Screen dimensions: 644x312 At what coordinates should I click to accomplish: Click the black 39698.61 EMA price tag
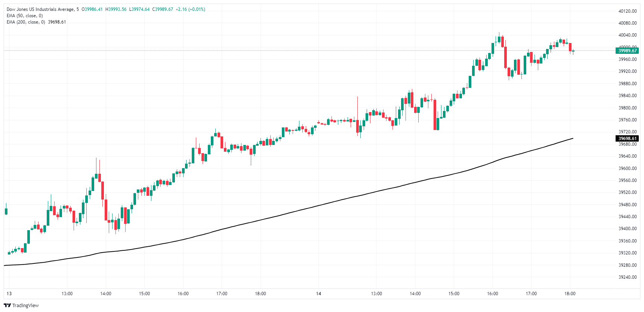point(627,139)
